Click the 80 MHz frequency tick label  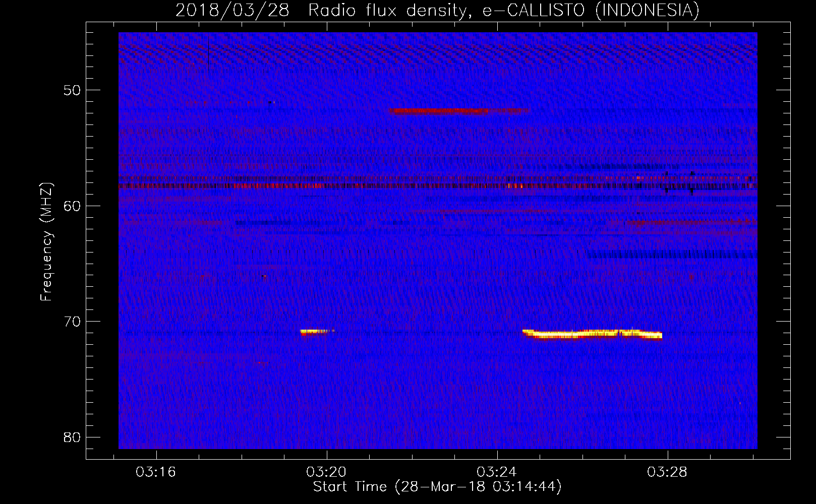(x=72, y=437)
